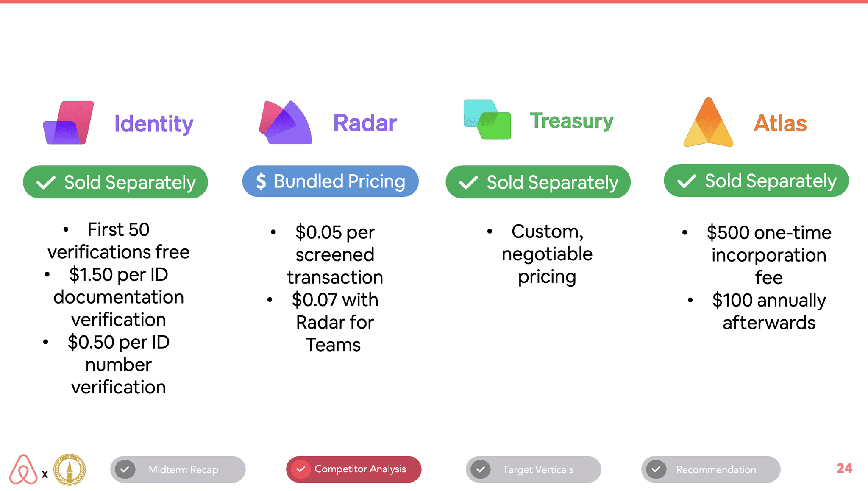
Task: Click the red Competitor Analysis checkmark circle
Action: [300, 469]
